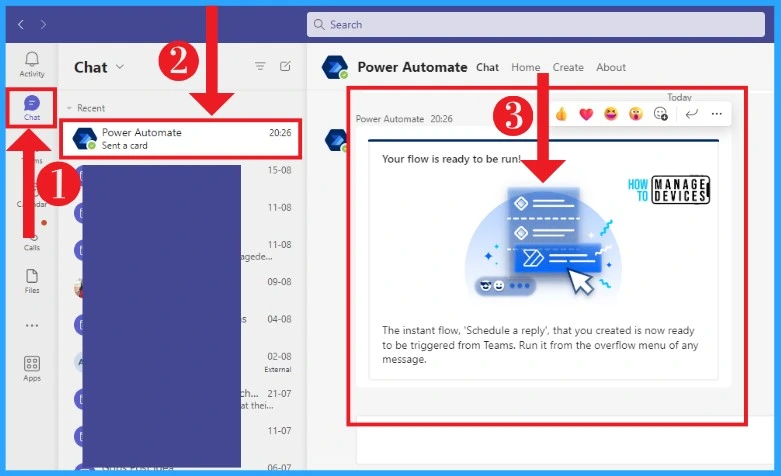Screen dimensions: 781x476
Task: Switch to the Chat tab
Action: pyautogui.click(x=487, y=67)
